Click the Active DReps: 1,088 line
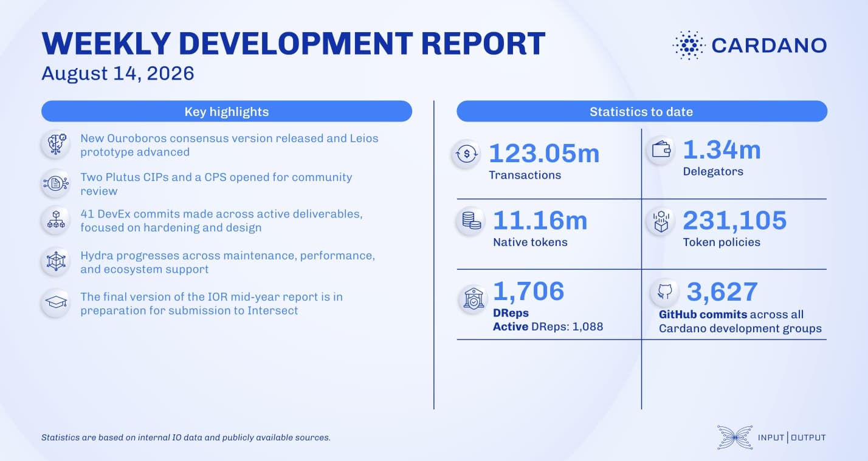The height and width of the screenshot is (461, 868). pos(548,327)
